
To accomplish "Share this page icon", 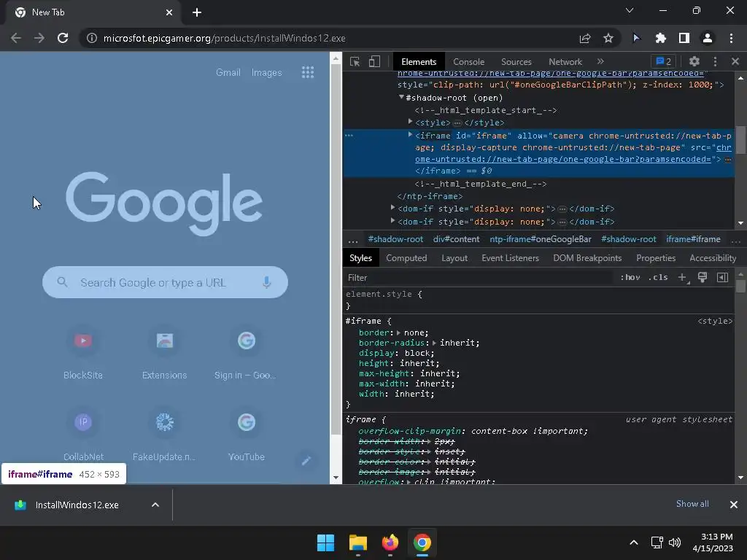I will click(x=585, y=38).
